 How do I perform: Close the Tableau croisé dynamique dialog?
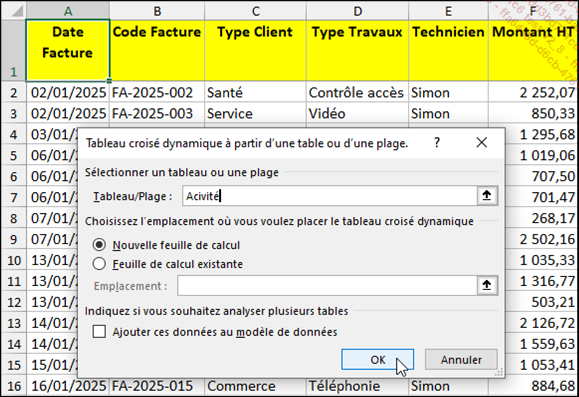[x=482, y=143]
